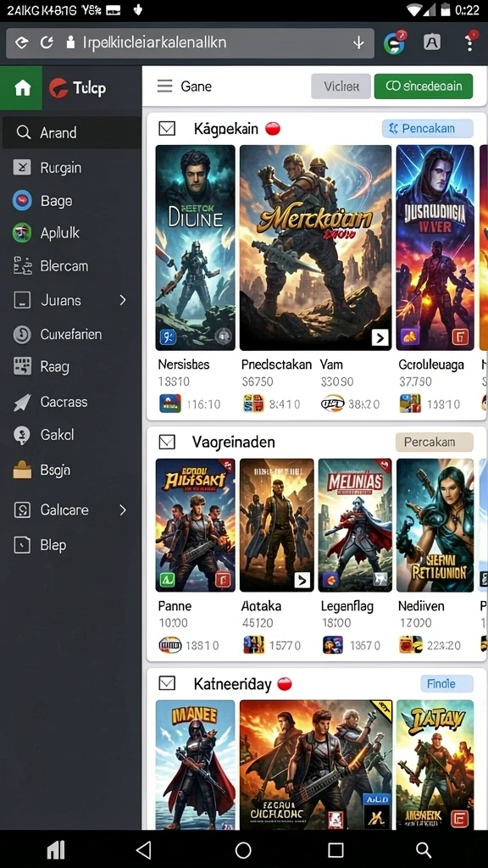Tap the browser back arrow icon
Image resolution: width=488 pixels, height=868 pixels.
tap(21, 42)
